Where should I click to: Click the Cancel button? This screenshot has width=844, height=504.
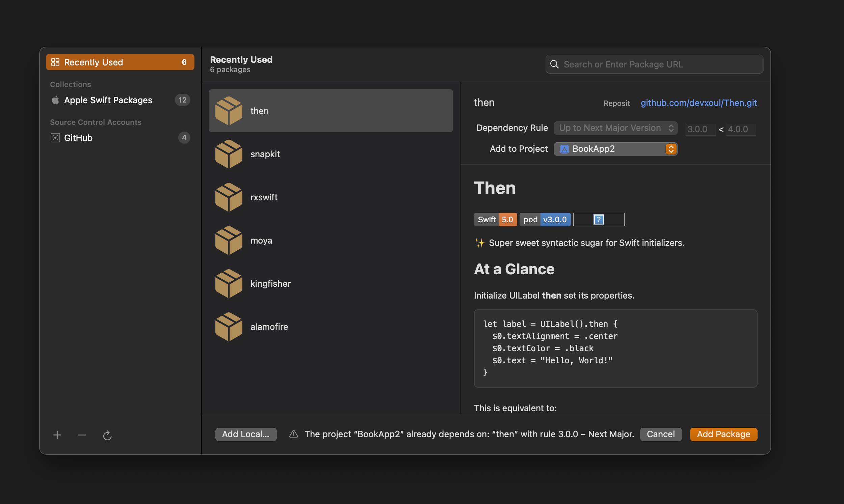pyautogui.click(x=661, y=434)
